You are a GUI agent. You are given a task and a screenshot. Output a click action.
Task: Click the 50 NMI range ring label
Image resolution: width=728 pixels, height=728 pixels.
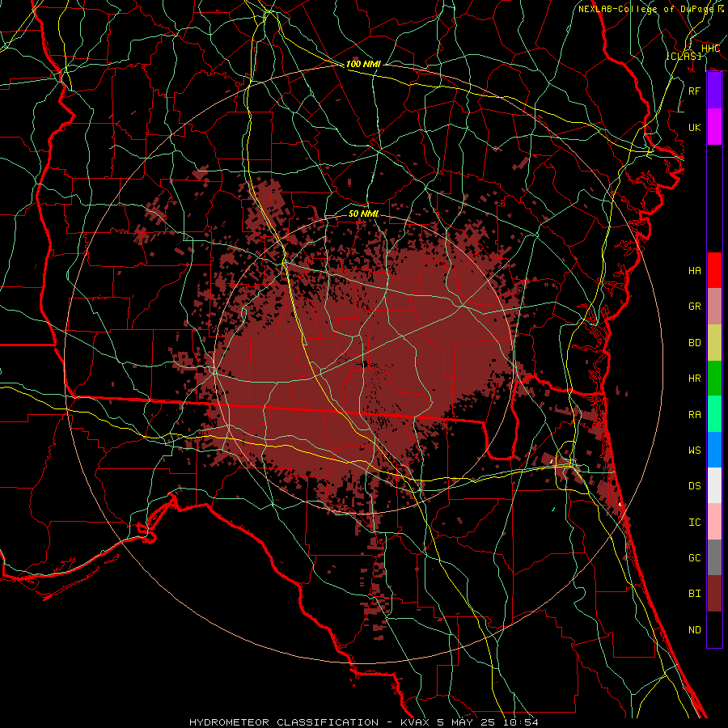(x=363, y=214)
